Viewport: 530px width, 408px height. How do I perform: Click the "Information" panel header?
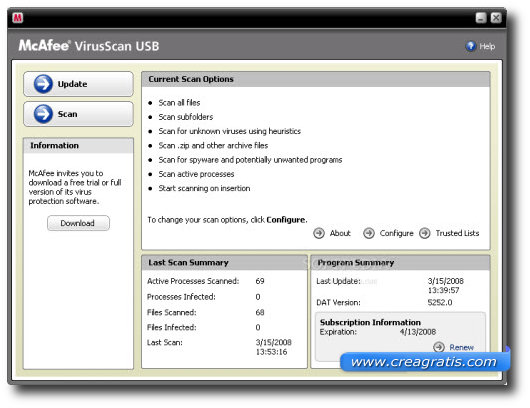[54, 145]
